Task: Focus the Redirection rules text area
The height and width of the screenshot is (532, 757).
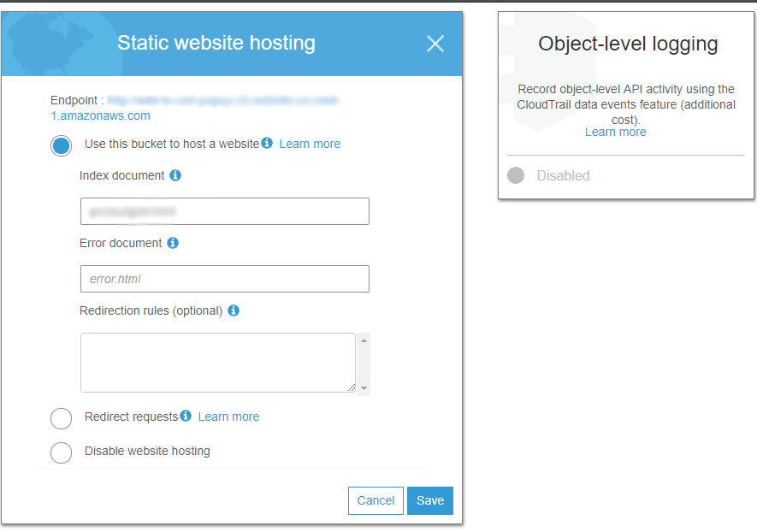Action: pos(218,363)
